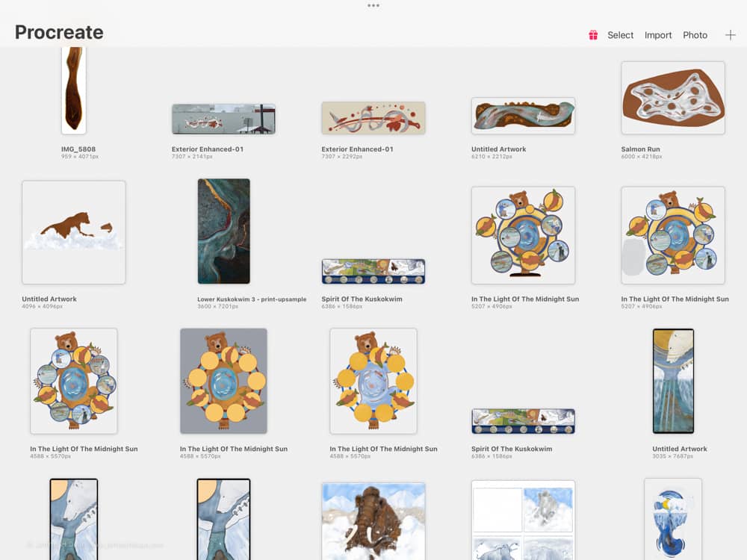Open the Midnight Sun artwork with gray background
This screenshot has width=747, height=560.
coord(223,381)
